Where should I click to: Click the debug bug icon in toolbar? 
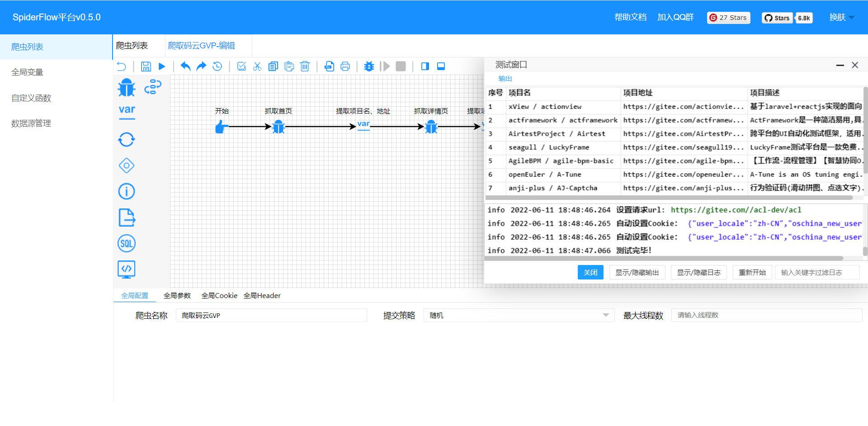click(369, 66)
